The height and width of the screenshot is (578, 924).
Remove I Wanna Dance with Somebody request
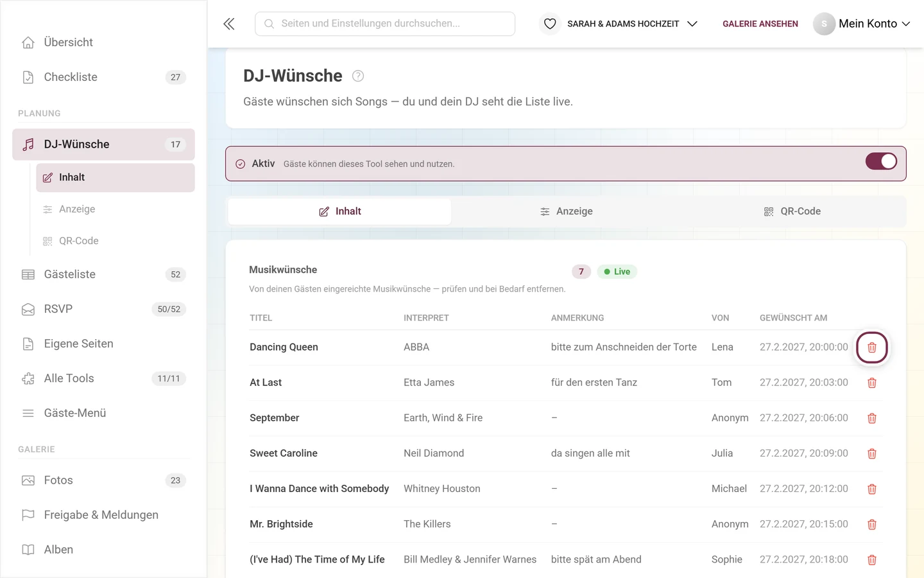tap(871, 489)
